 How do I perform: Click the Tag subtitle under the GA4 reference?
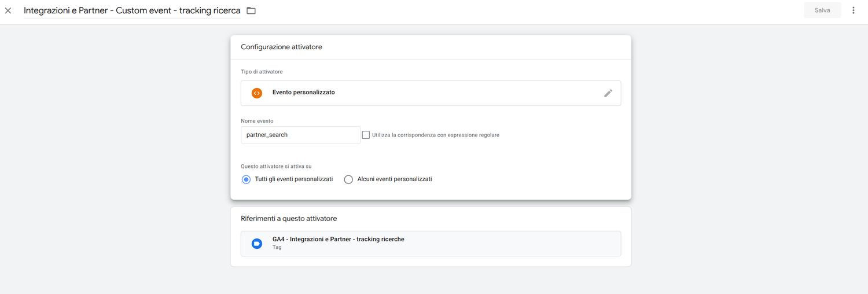point(277,248)
